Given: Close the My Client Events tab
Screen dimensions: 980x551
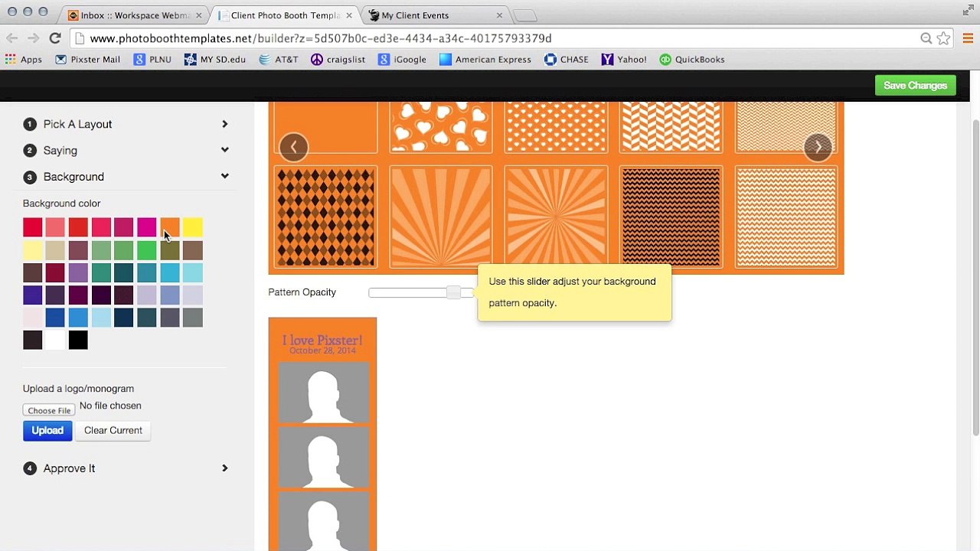Looking at the screenshot, I should (499, 15).
